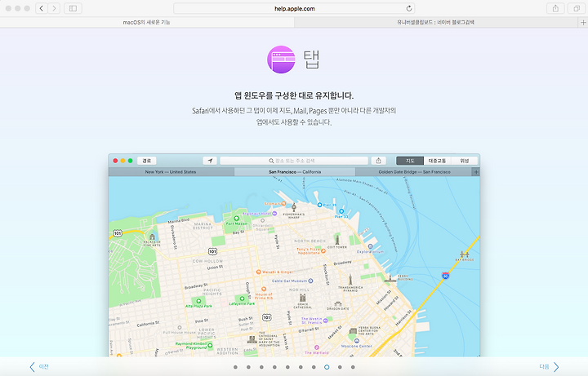
Task: Click the Wasabi & Ginger restaurant marker
Action: coord(258,272)
